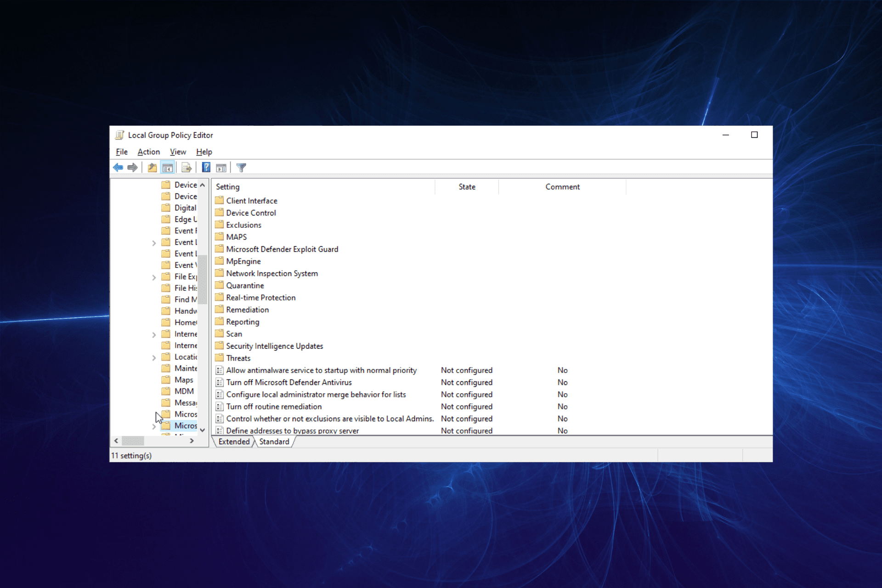Toggle Show/Hide Console Tree toolbar button

tap(167, 168)
